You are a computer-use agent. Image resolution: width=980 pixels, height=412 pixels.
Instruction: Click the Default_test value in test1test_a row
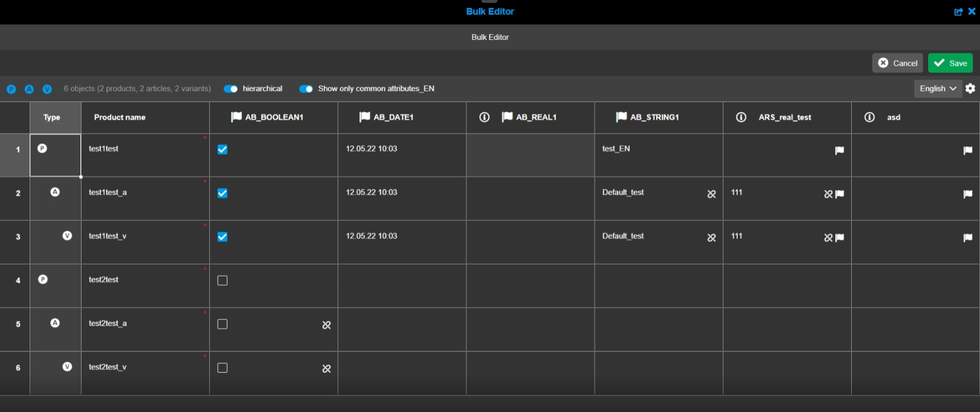[x=623, y=193]
